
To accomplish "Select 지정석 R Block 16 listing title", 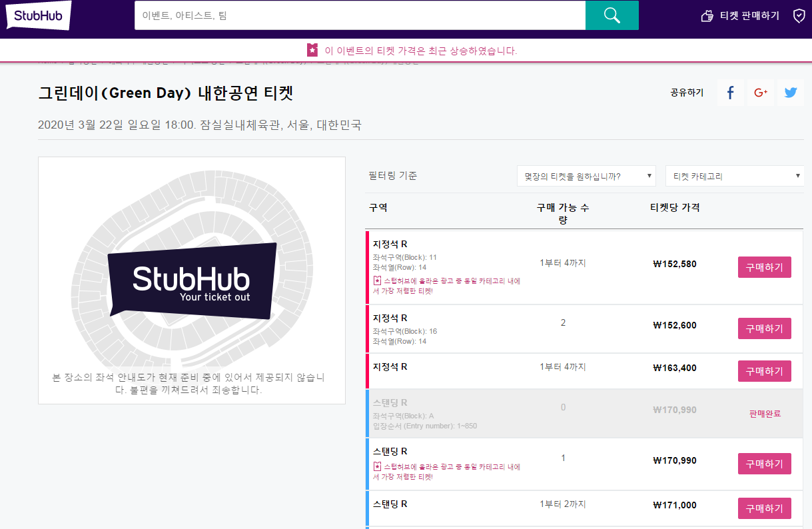I will click(x=390, y=318).
